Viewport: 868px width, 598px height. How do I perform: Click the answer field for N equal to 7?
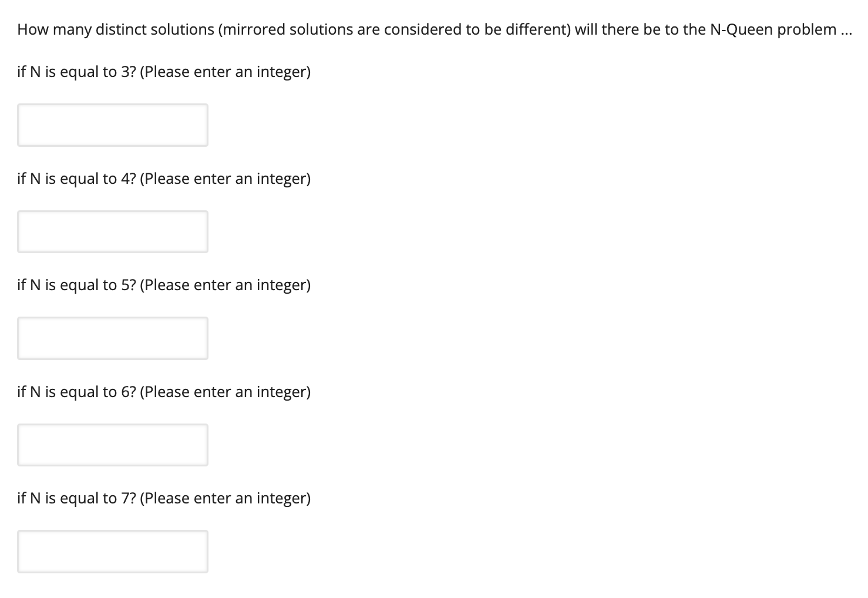click(113, 551)
